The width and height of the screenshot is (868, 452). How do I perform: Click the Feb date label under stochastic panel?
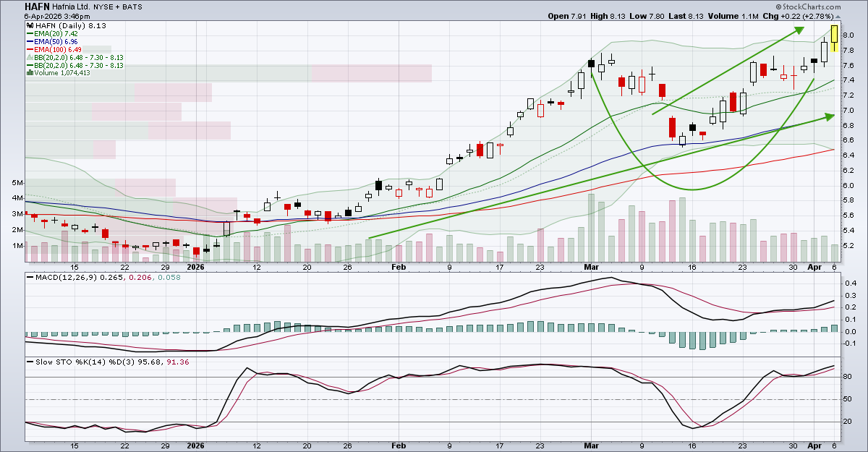[399, 447]
